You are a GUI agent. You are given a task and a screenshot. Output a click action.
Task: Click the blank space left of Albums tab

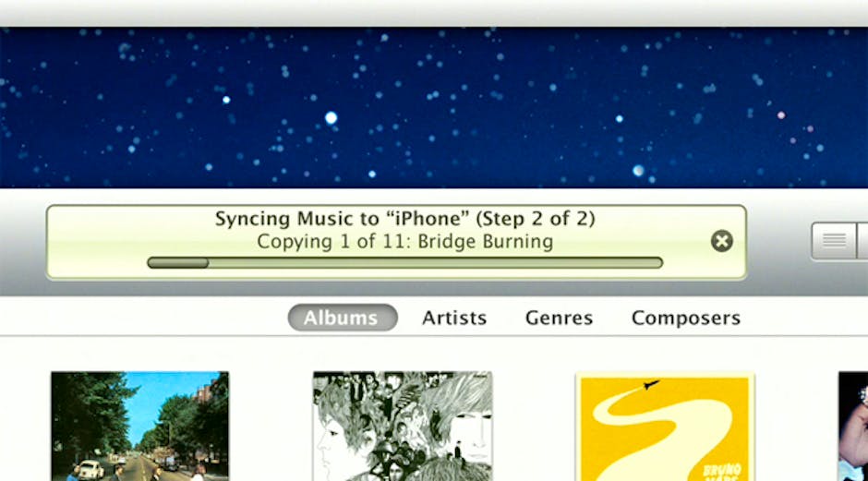coord(139,318)
